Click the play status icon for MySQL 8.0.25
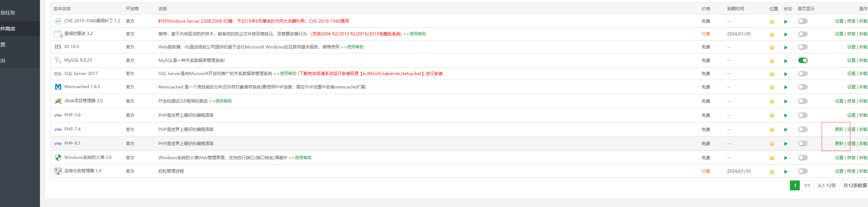This screenshot has width=868, height=207. point(786,61)
